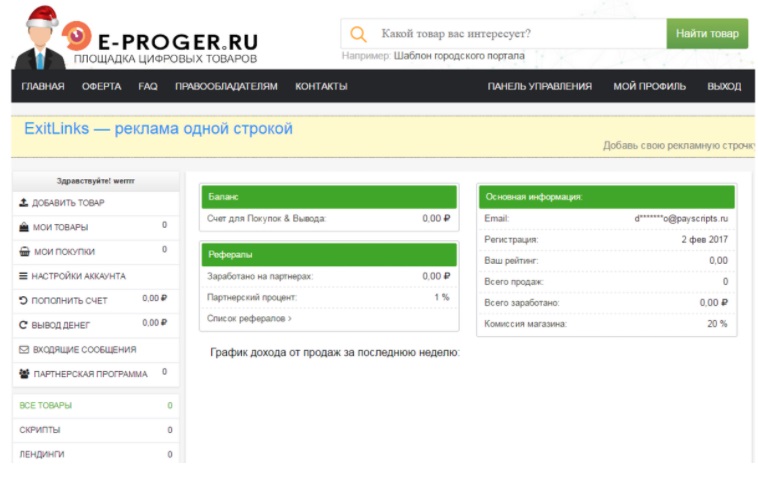
Task: Open the Главная menu item
Action: 43,87
